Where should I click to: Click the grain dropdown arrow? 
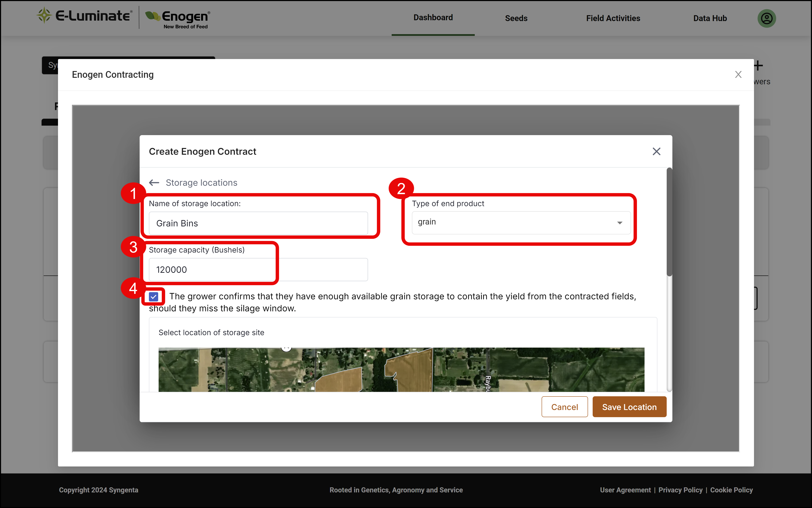tap(619, 223)
